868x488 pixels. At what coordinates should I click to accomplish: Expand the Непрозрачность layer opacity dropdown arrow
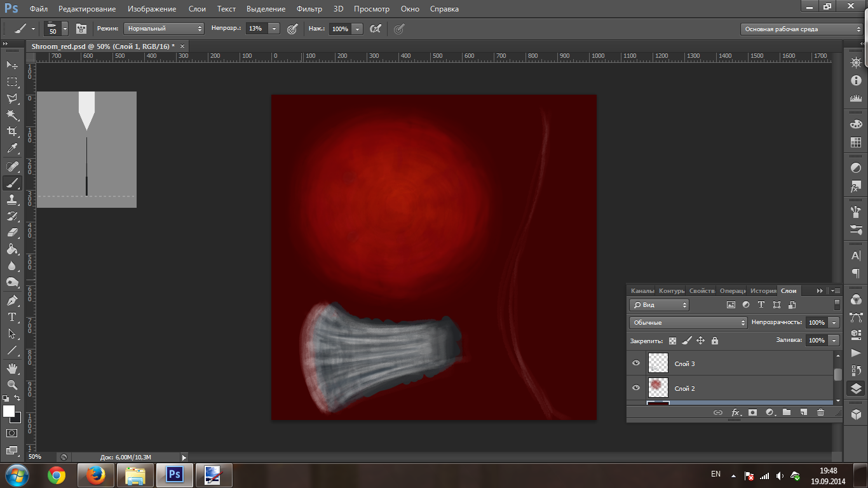834,323
